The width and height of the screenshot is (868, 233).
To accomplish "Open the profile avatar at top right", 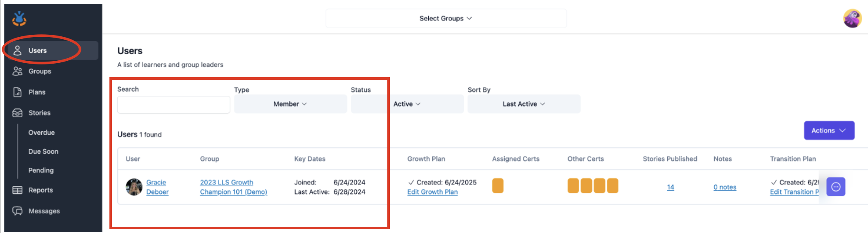I will (x=852, y=19).
